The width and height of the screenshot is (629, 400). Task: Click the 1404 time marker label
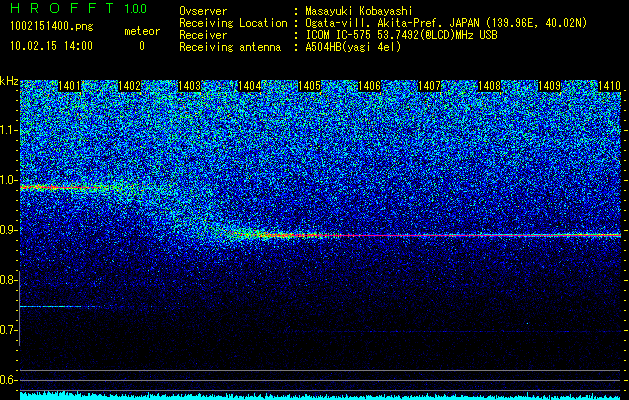(x=250, y=86)
